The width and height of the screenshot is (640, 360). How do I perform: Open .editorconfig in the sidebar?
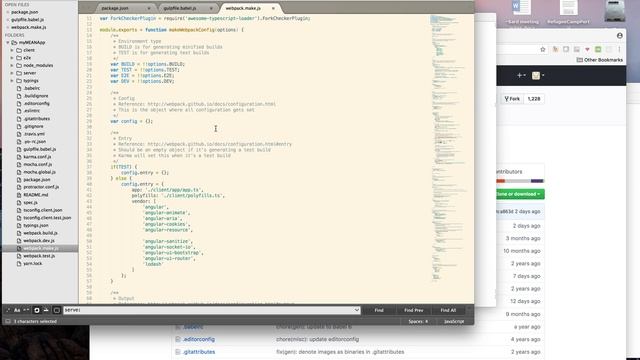[x=36, y=104]
